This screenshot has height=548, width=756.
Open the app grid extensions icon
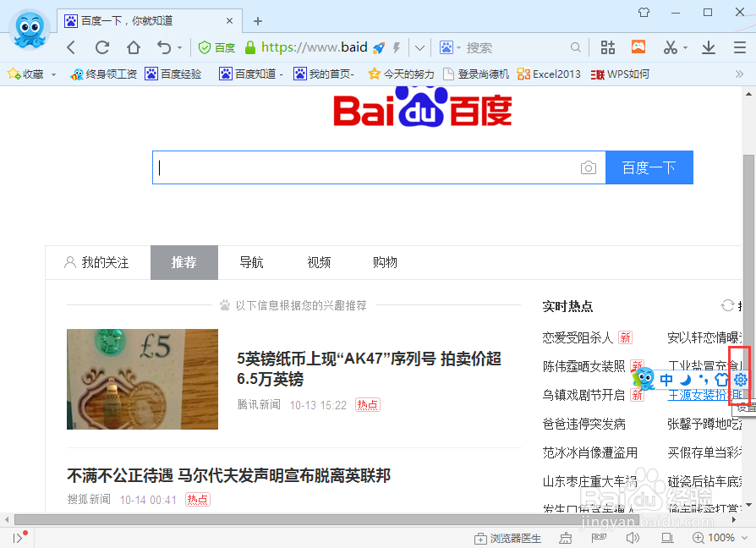tap(607, 47)
